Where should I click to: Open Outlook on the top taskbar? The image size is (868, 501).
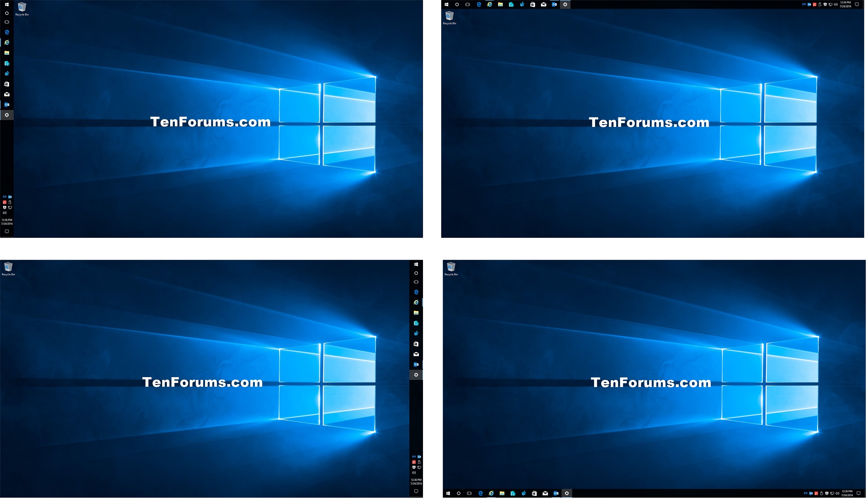[554, 4]
